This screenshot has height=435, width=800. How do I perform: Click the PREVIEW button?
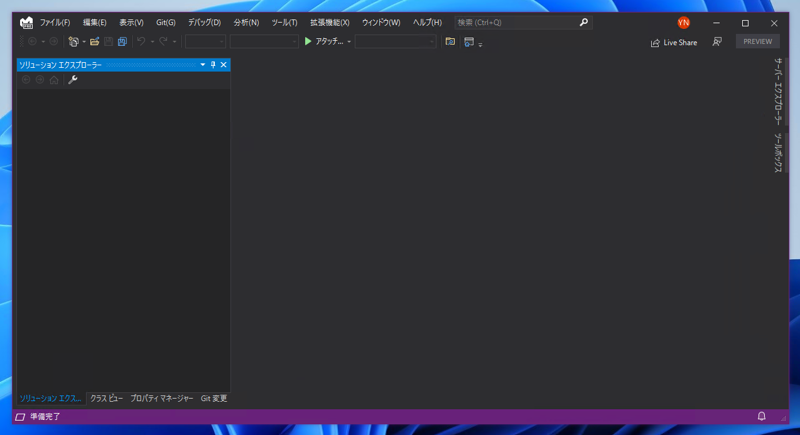758,41
